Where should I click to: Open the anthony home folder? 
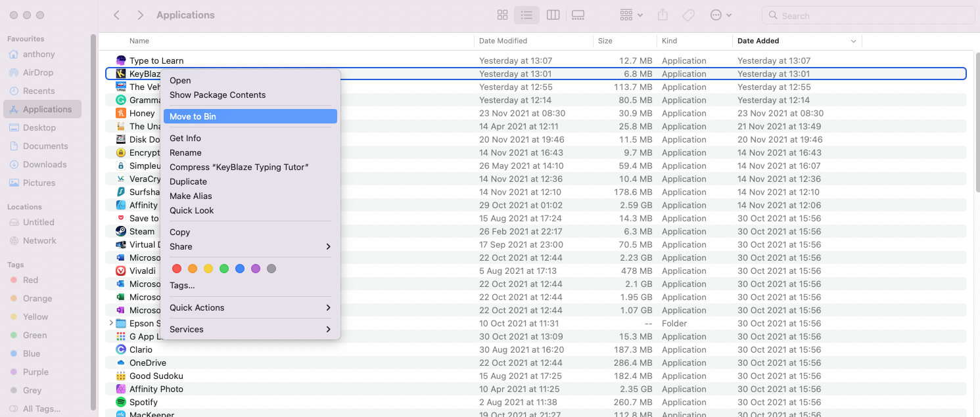pos(38,55)
